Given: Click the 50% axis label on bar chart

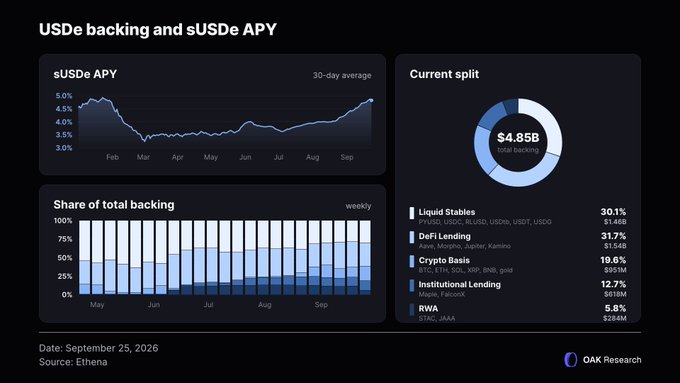Looking at the screenshot, I should [65, 258].
